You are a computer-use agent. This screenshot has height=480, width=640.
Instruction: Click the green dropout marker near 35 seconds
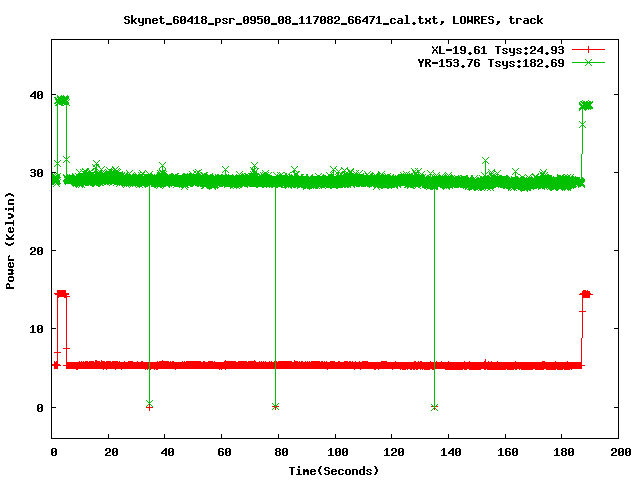pyautogui.click(x=149, y=403)
